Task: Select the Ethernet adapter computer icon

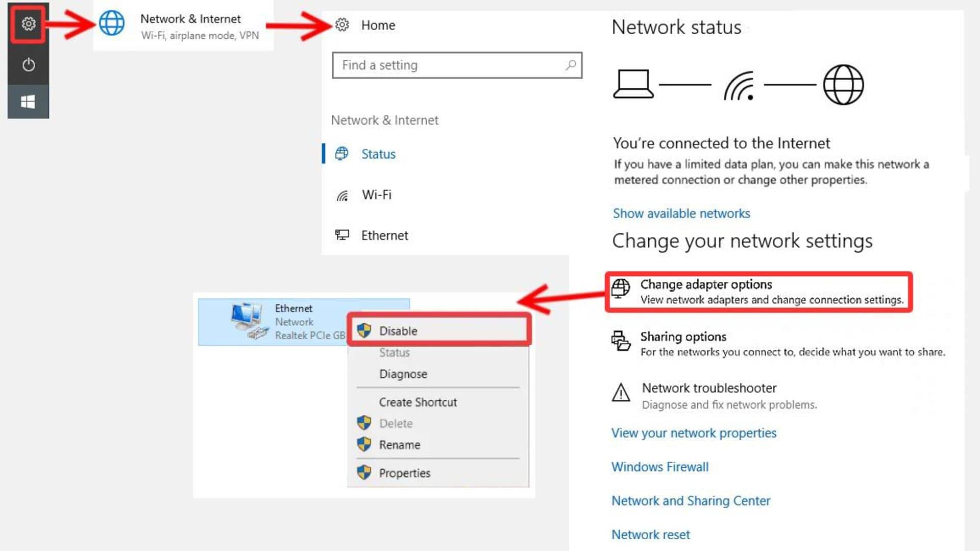Action: [x=250, y=321]
